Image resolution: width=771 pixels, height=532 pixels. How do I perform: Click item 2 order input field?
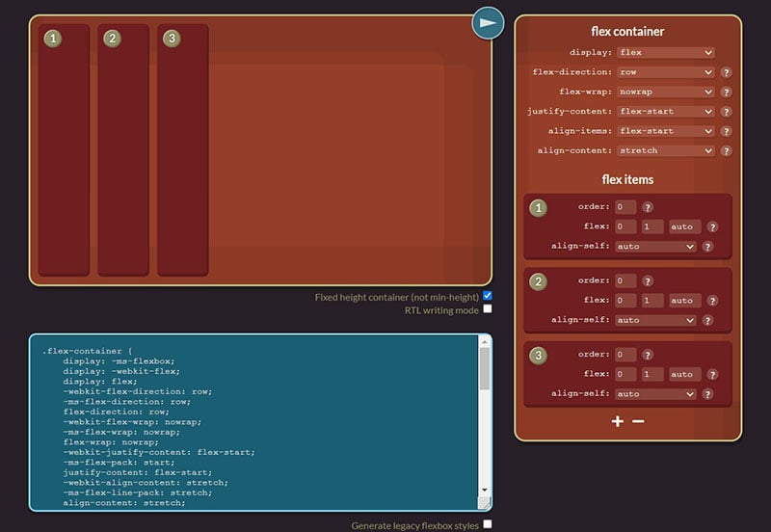625,280
